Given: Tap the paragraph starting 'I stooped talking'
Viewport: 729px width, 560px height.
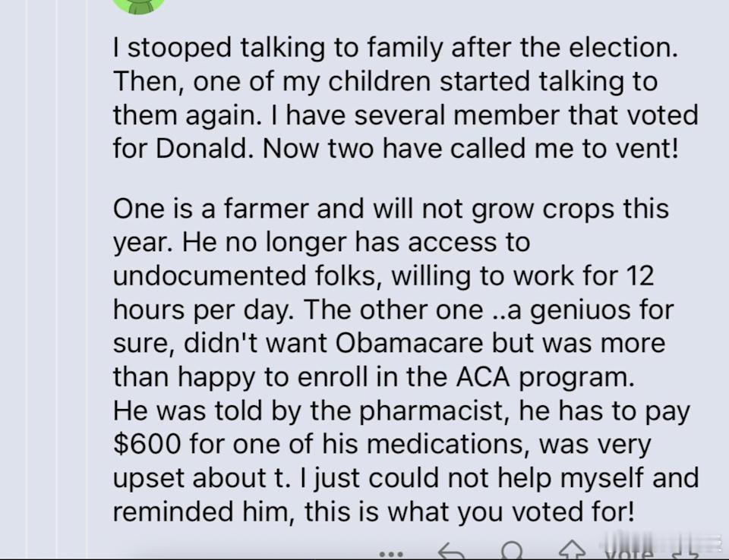Looking at the screenshot, I should coord(406,98).
